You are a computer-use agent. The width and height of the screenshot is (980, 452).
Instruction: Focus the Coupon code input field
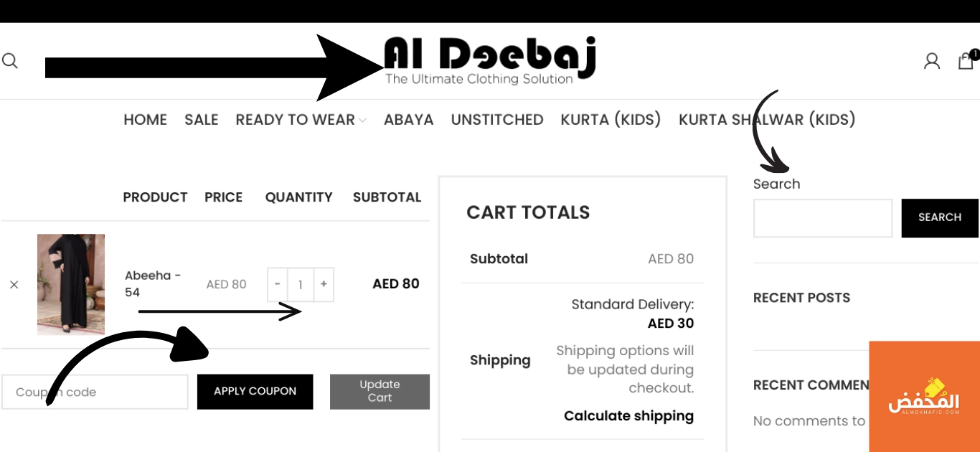click(x=95, y=392)
